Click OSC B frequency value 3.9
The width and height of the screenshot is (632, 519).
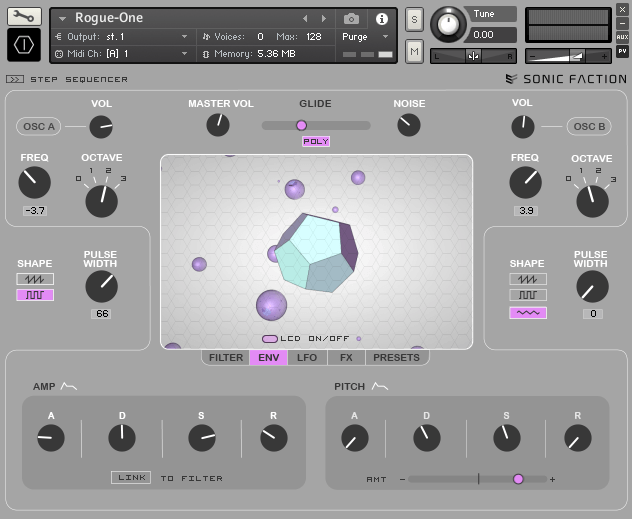[x=526, y=211]
